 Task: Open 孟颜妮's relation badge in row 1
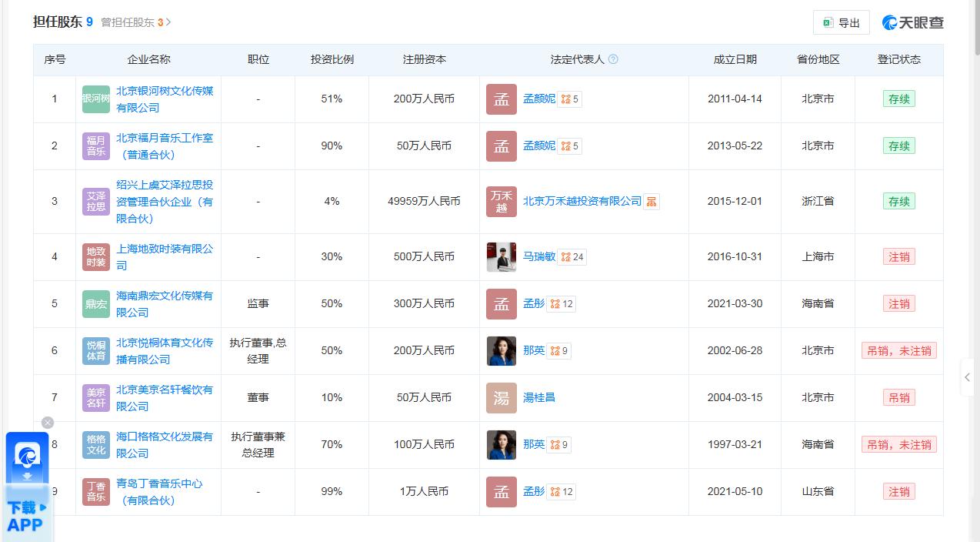tap(570, 99)
